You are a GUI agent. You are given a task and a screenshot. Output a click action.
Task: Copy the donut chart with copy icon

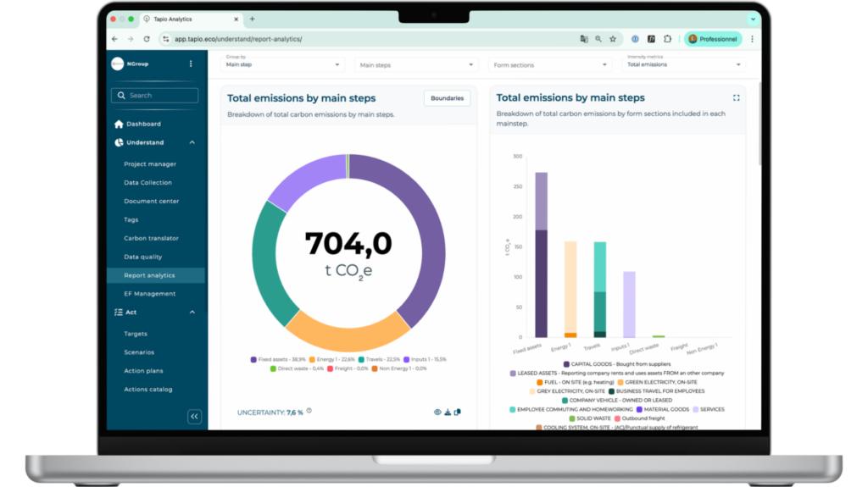coord(458,412)
